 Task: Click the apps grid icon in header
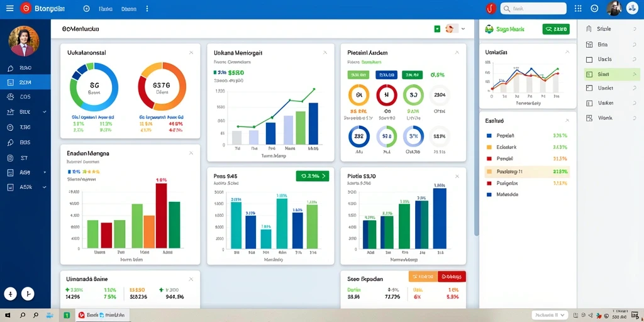pos(578,8)
